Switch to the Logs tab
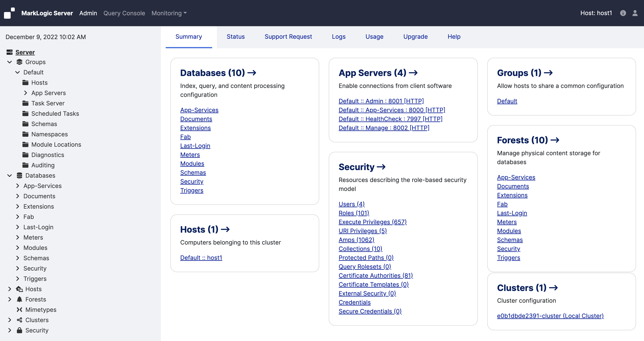Image resolution: width=644 pixels, height=341 pixels. tap(338, 37)
